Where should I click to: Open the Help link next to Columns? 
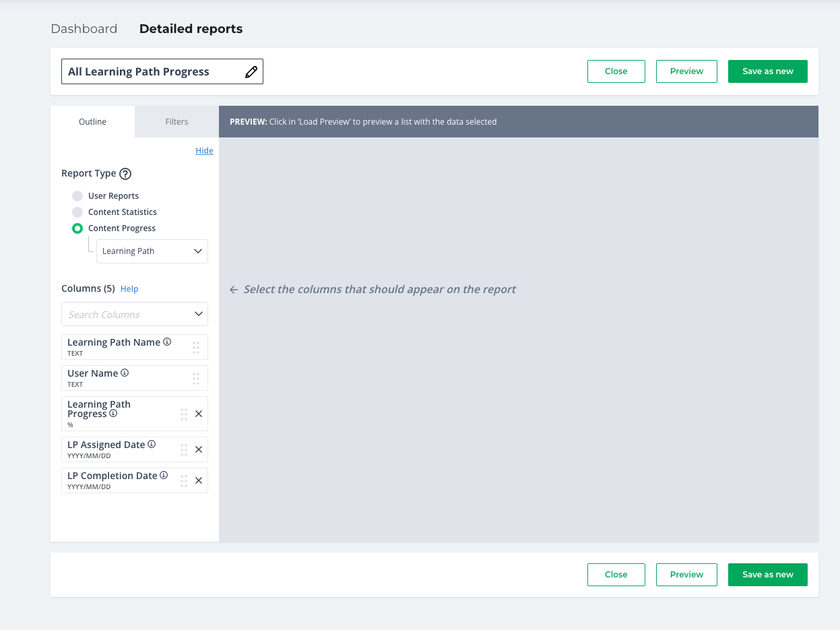click(x=129, y=289)
